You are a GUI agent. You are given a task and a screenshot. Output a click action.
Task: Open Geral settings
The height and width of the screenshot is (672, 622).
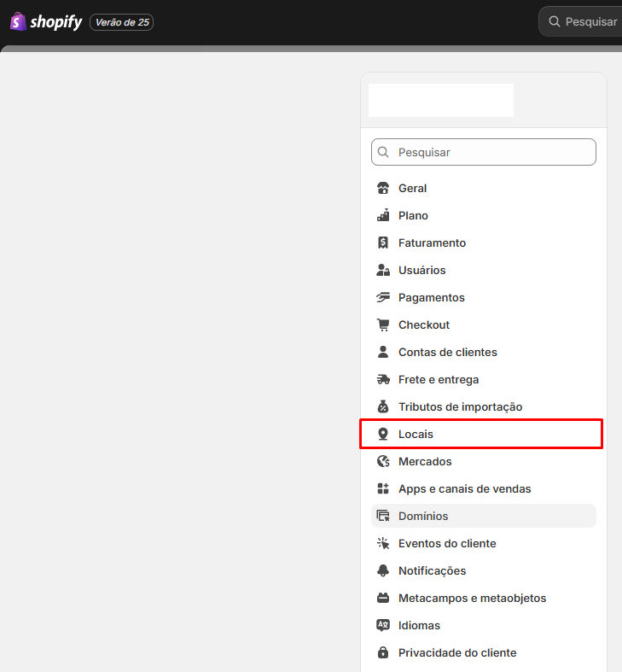pyautogui.click(x=484, y=188)
